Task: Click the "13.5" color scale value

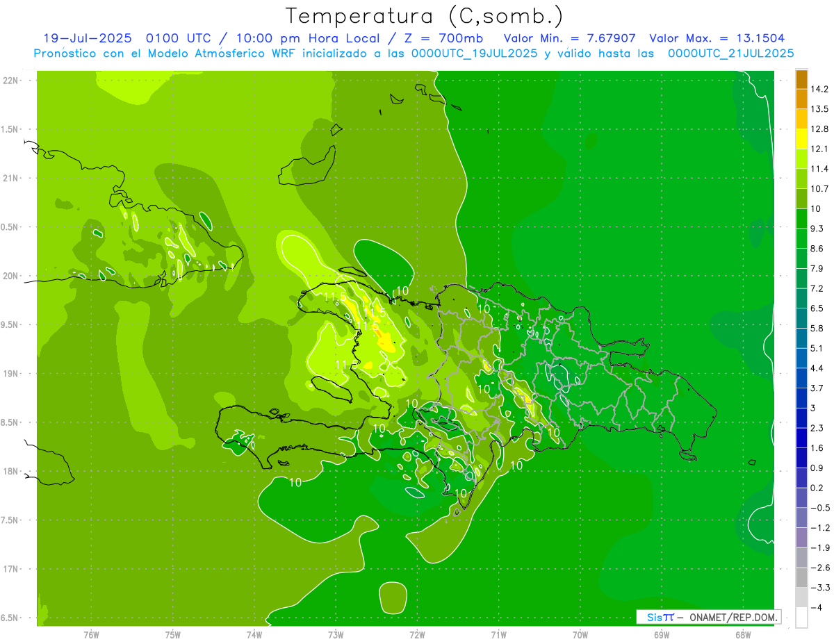Action: click(819, 109)
